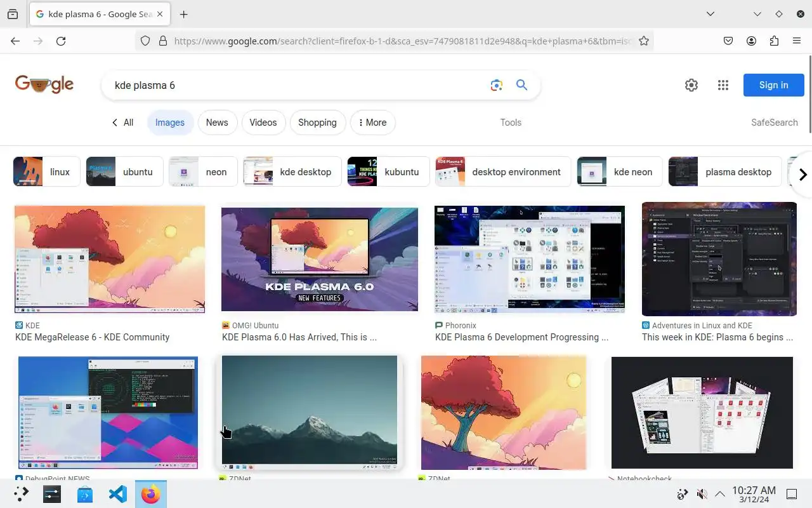Open the mountain landscape desktop thumbnail

point(310,412)
